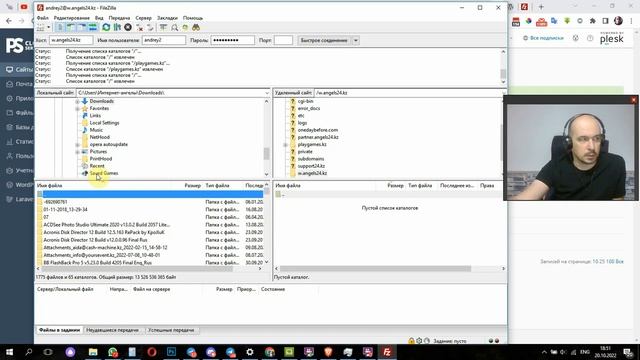Screen dimensions: 640x360
Task: Select the Saved Games folder in local tree
Action: [104, 173]
